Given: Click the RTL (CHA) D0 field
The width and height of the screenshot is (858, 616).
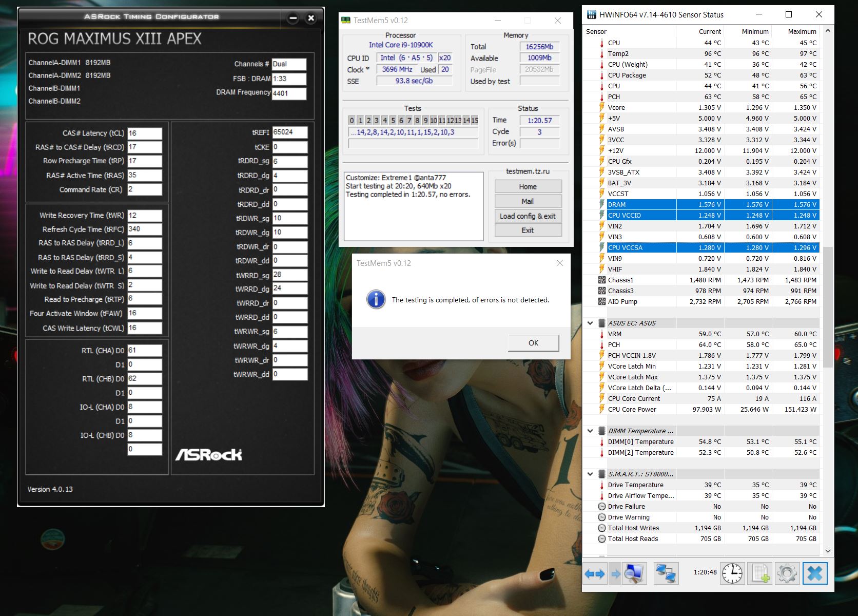Looking at the screenshot, I should pyautogui.click(x=145, y=351).
